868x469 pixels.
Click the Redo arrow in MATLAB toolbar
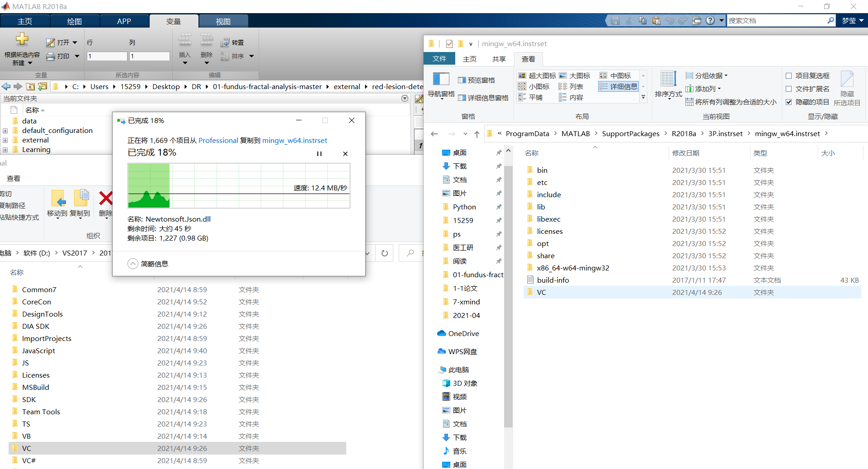[x=683, y=20]
